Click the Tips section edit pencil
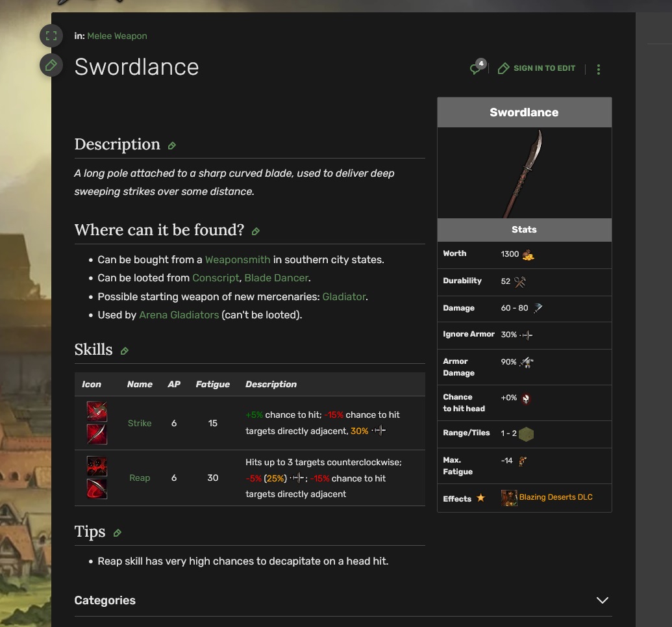 coord(118,533)
